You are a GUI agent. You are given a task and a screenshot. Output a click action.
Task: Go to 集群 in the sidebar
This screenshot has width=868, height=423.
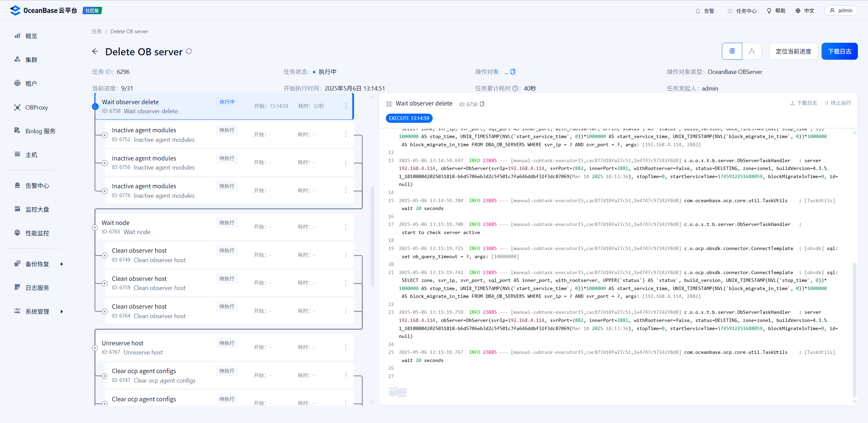pyautogui.click(x=31, y=60)
